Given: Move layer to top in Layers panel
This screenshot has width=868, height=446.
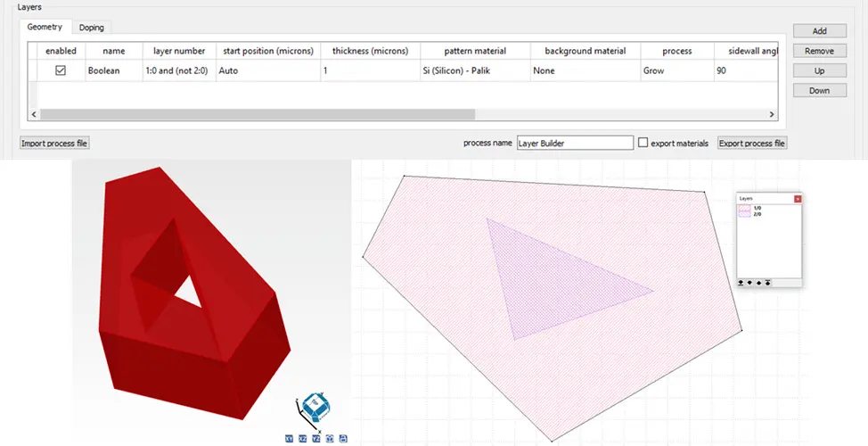Looking at the screenshot, I should point(768,283).
